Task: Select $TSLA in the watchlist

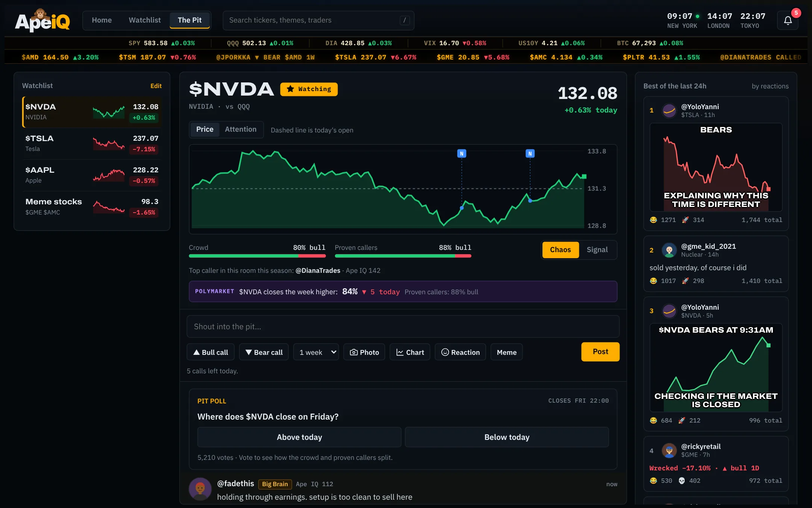Action: [x=92, y=144]
